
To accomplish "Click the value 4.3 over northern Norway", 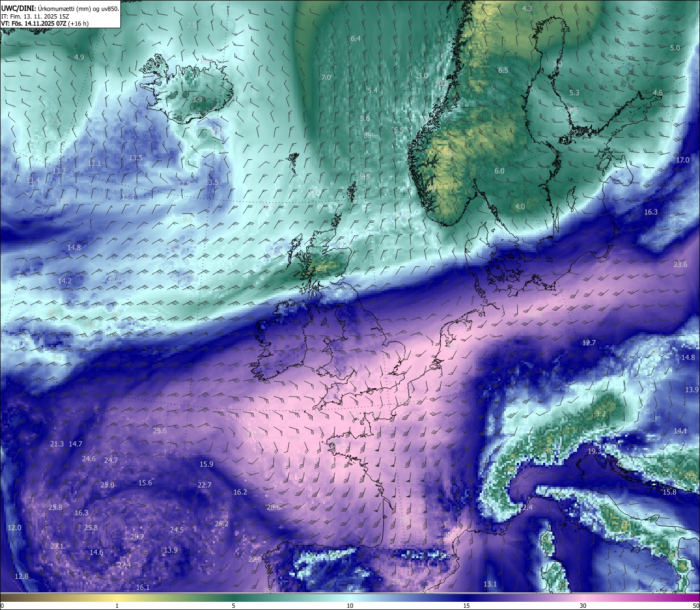I will click(x=527, y=8).
